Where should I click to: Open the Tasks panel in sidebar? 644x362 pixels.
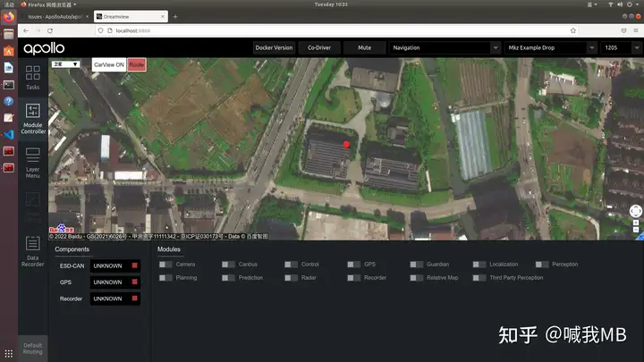(x=32, y=78)
